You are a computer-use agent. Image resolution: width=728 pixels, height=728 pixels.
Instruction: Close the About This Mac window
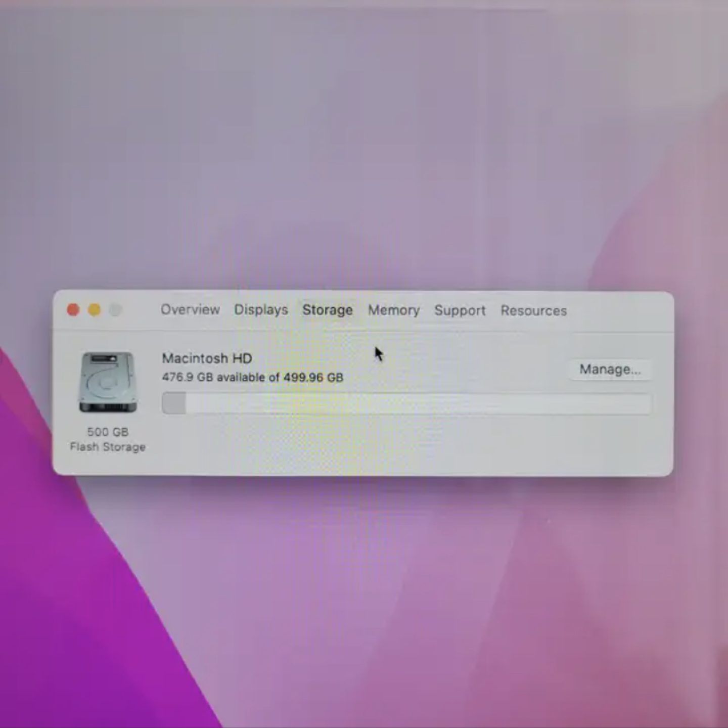click(x=73, y=309)
